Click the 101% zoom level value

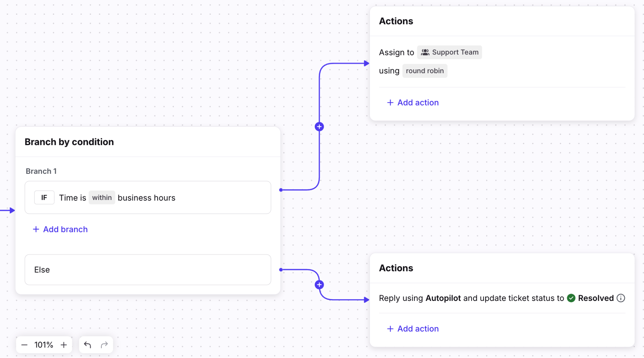[44, 345]
